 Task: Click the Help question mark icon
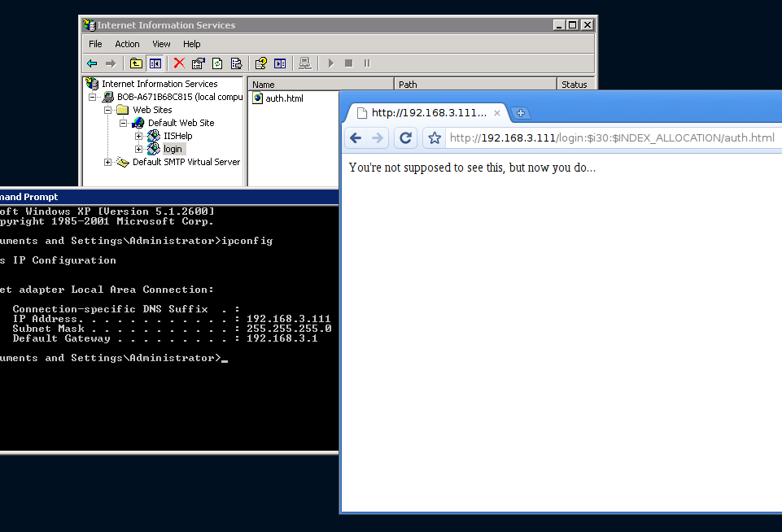pos(261,63)
